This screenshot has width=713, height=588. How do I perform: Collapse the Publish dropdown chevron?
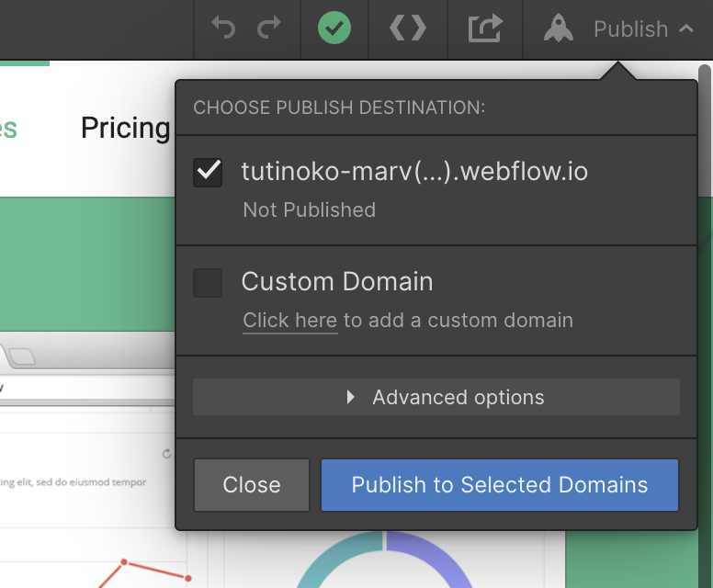[x=686, y=29]
